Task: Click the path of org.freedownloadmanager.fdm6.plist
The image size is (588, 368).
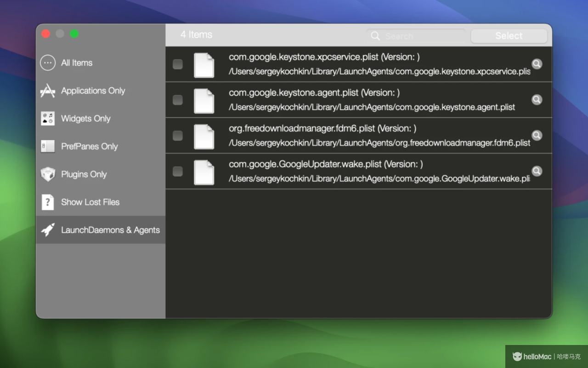Action: coord(379,143)
